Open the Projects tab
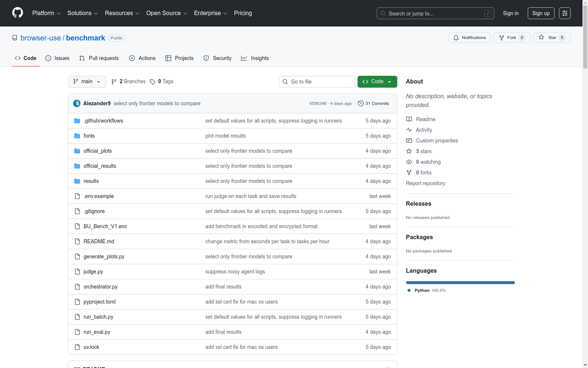Screen dimensions: 588x368 pos(179,58)
